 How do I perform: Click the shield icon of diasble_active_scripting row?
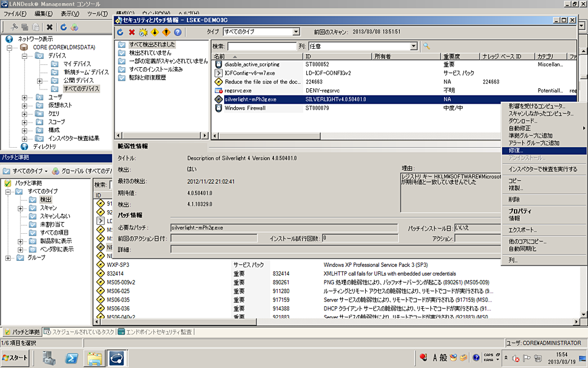pos(218,64)
